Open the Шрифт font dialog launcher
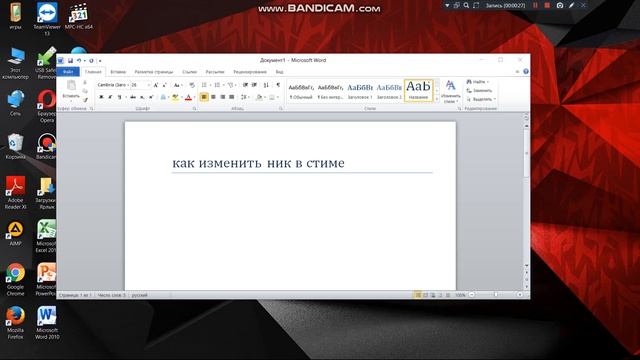 coord(194,109)
